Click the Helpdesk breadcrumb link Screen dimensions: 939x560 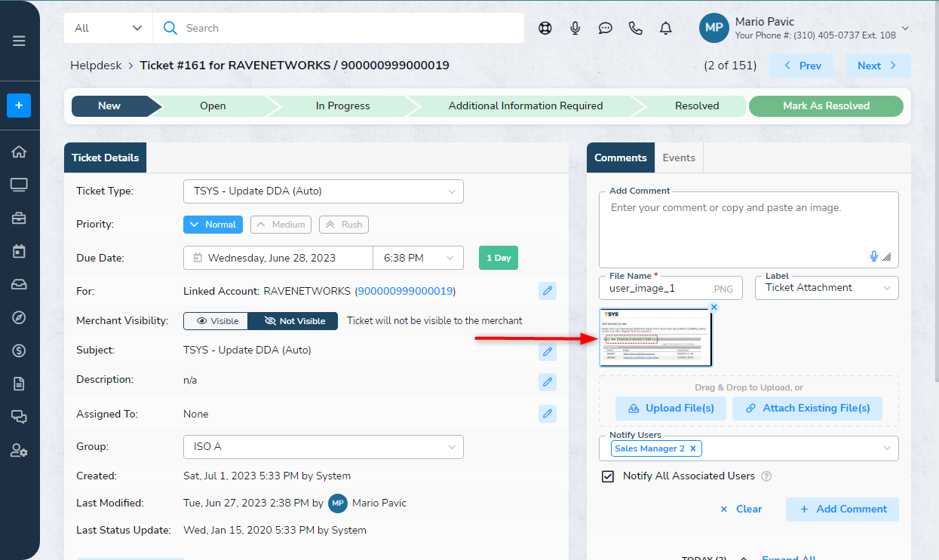tap(96, 66)
